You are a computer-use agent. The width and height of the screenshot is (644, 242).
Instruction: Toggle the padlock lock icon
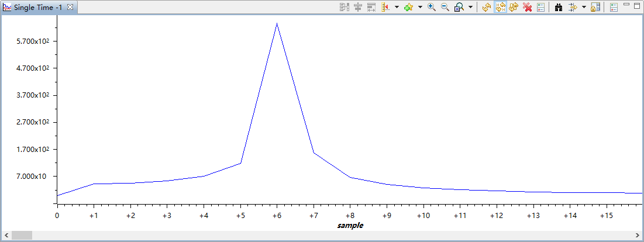595,7
